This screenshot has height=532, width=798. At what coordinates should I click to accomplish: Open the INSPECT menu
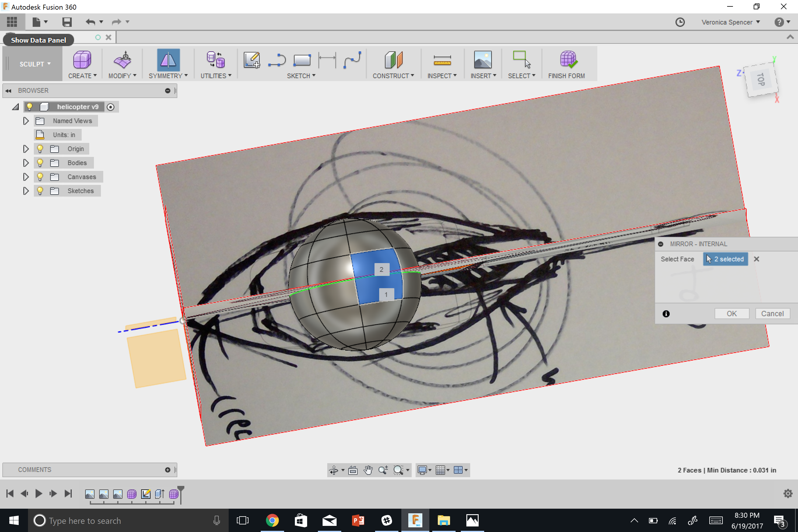click(x=442, y=76)
